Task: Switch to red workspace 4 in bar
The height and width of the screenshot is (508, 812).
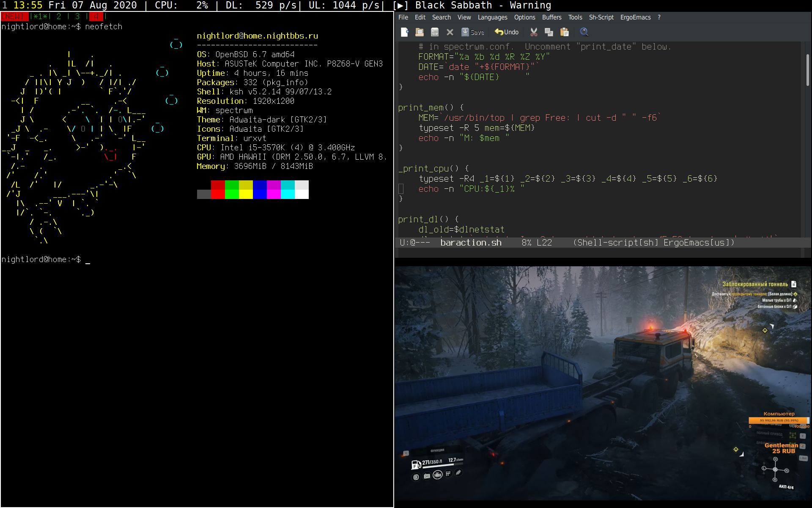Action: (x=96, y=17)
